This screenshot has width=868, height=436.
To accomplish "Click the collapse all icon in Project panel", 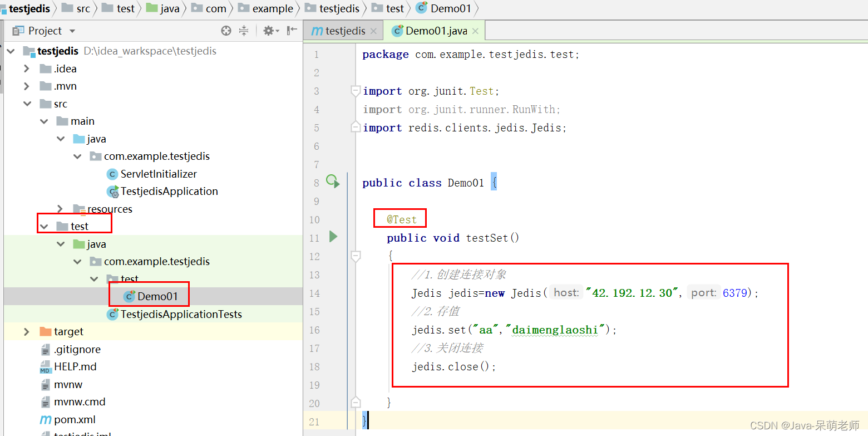I will click(x=244, y=31).
